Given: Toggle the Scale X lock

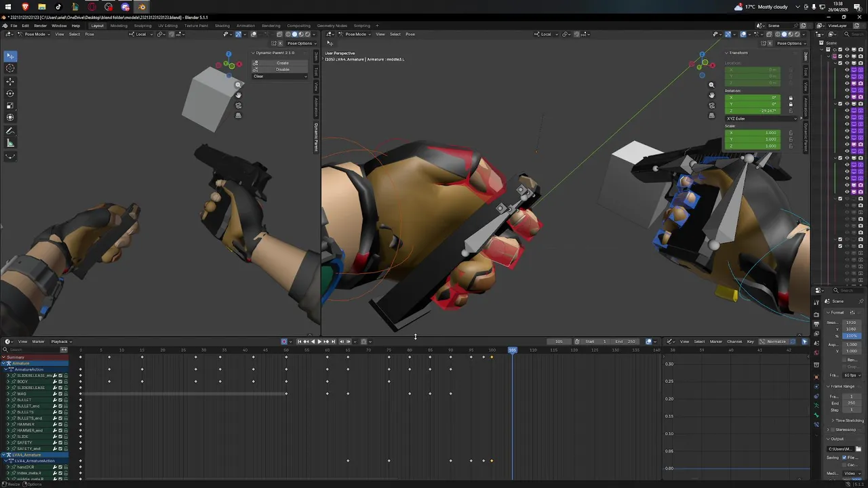Looking at the screenshot, I should pyautogui.click(x=791, y=133).
